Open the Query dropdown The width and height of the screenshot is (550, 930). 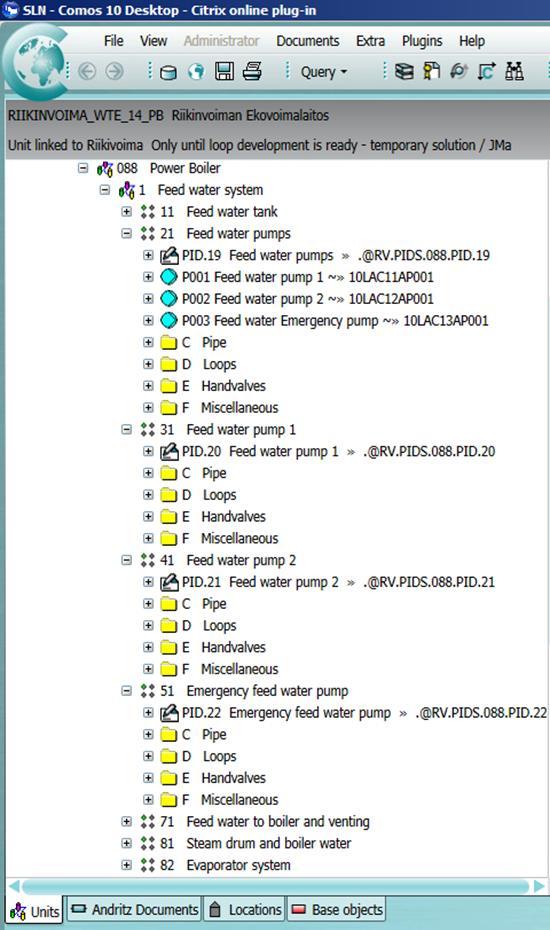coord(324,72)
